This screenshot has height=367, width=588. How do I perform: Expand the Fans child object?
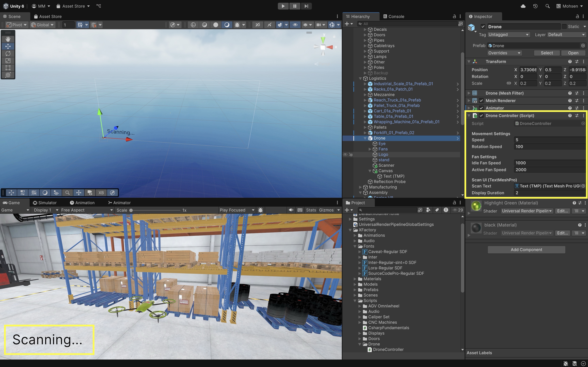(370, 149)
